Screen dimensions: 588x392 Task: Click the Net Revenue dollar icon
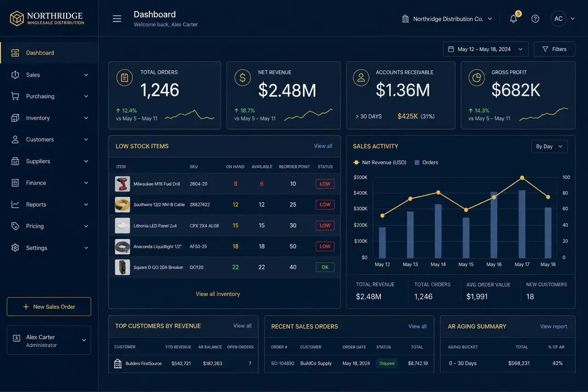(243, 78)
